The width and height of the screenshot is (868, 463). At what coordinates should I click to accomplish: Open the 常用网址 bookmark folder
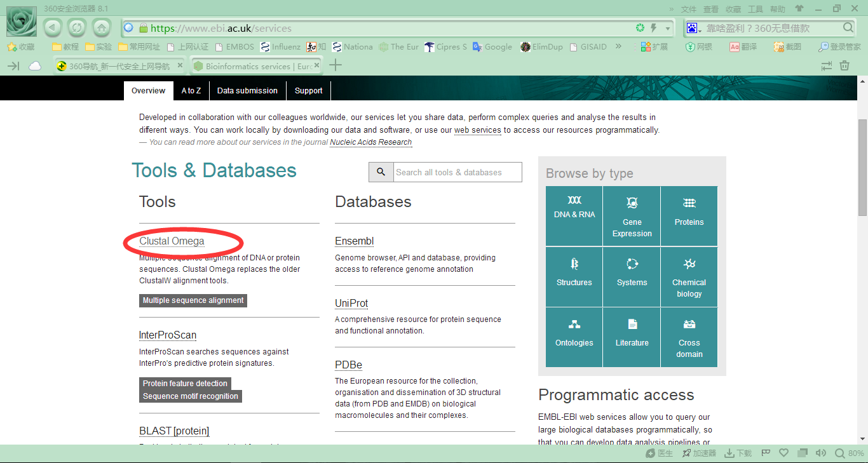[139, 47]
